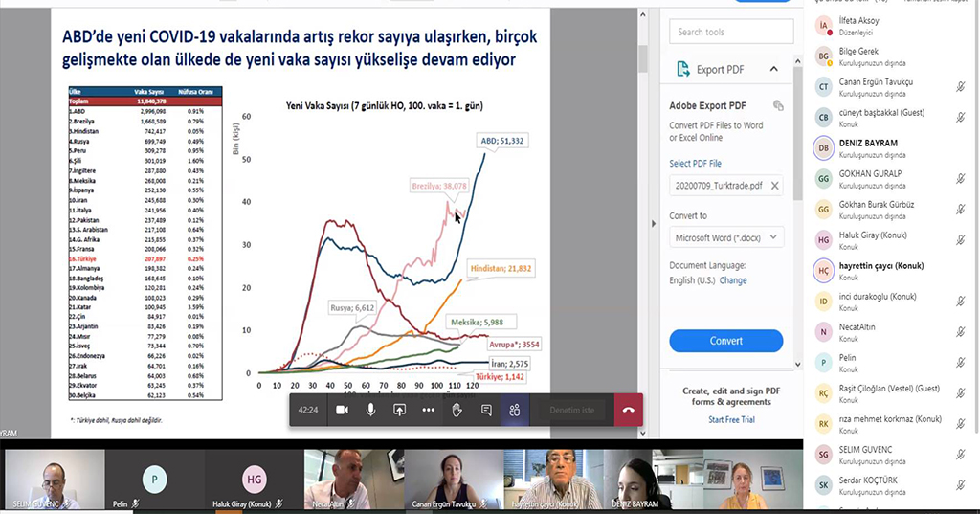
Task: Click Haluk Giray (Konuk) muted mic icon
Action: 961,240
